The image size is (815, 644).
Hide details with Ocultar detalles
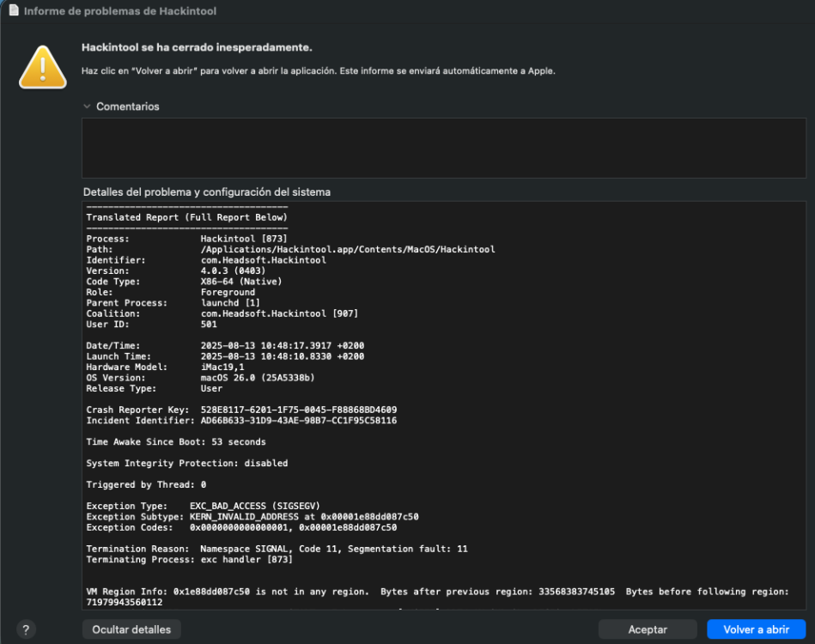pyautogui.click(x=131, y=629)
